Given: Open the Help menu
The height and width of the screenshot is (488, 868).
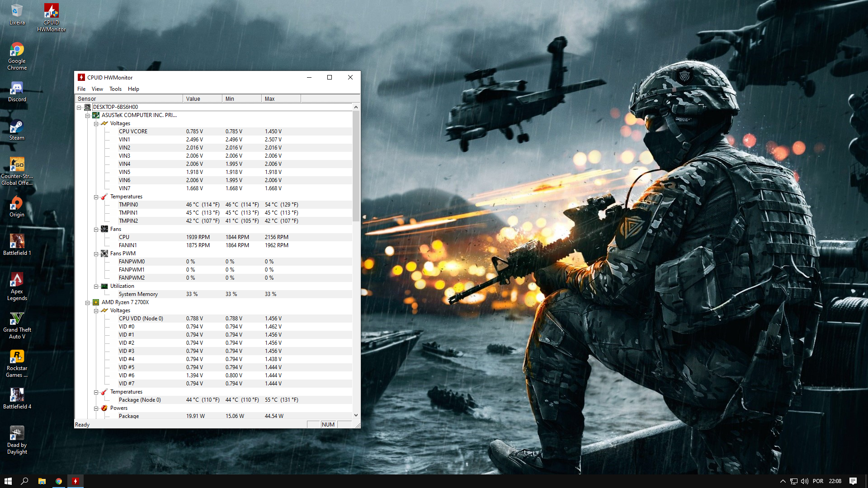Looking at the screenshot, I should point(133,89).
